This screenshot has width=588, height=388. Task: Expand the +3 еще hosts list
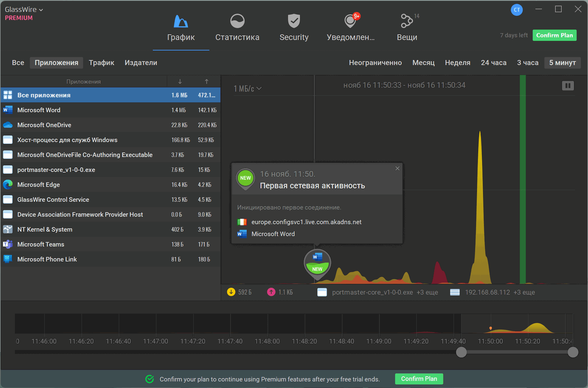524,292
